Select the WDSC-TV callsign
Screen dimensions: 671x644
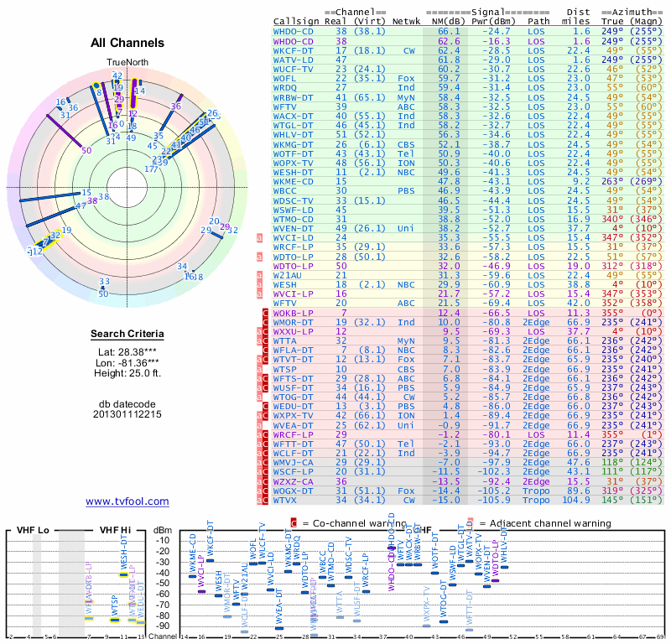(x=293, y=200)
